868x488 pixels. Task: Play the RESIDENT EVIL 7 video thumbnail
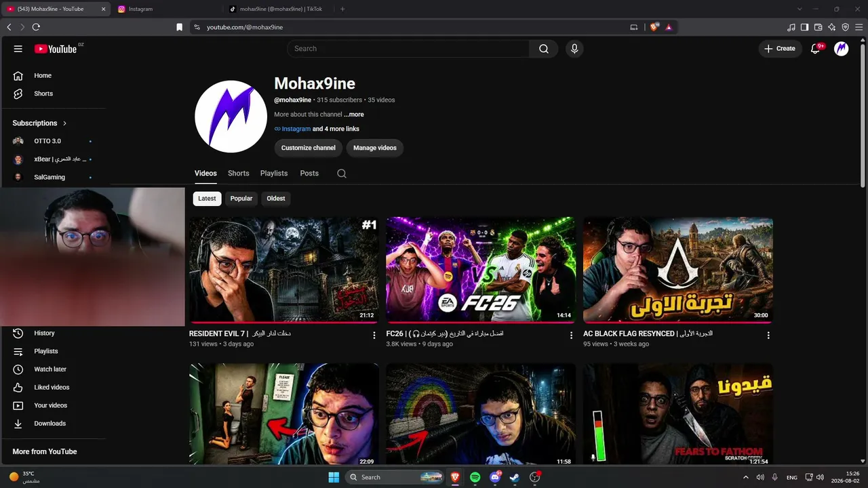[284, 270]
